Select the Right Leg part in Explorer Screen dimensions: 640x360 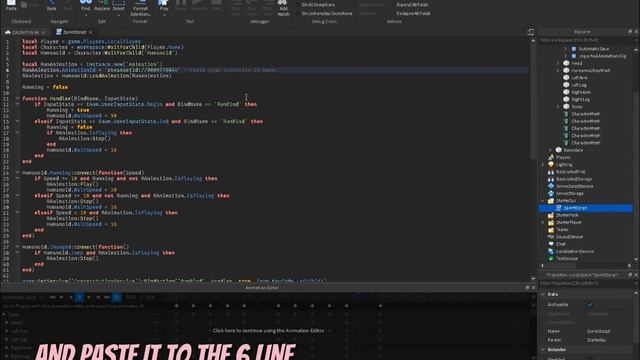coord(580,99)
